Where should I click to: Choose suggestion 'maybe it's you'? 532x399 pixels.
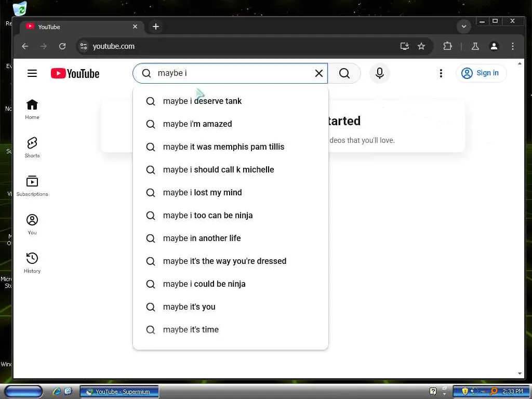tap(230, 307)
